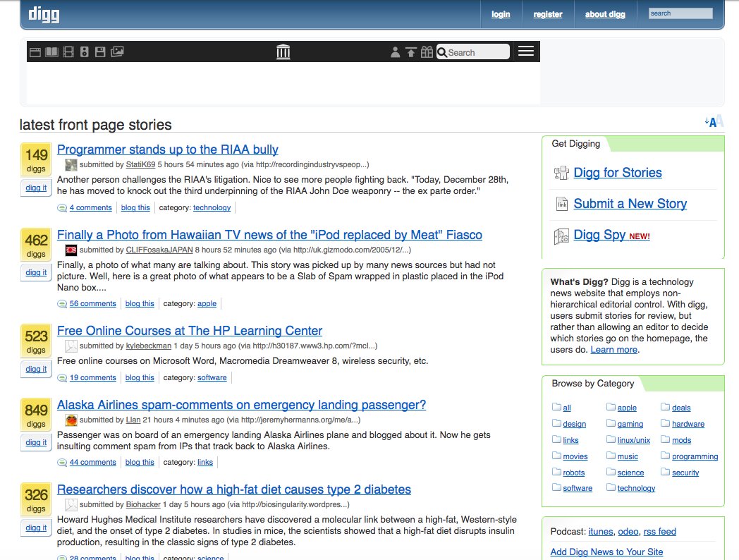Screen dimensions: 739x560
Task: Open 'Programmer stands up to the RIAA bully'
Action: click(x=167, y=150)
